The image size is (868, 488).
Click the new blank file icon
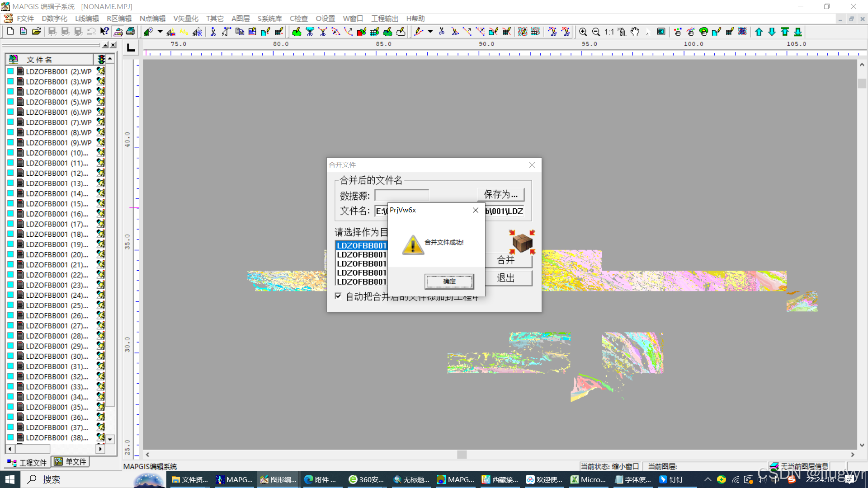10,32
